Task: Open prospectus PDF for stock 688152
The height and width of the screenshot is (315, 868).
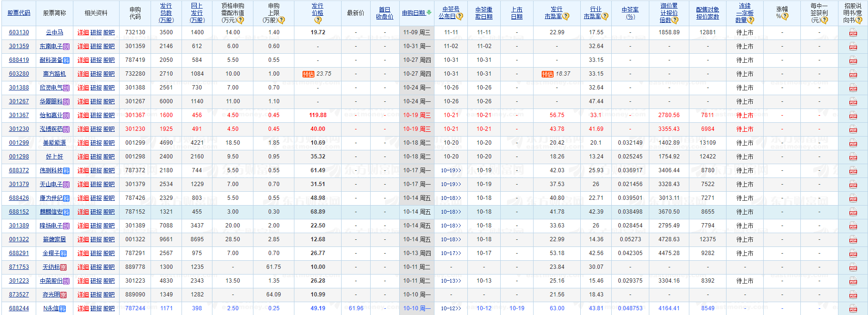Action: tap(853, 212)
